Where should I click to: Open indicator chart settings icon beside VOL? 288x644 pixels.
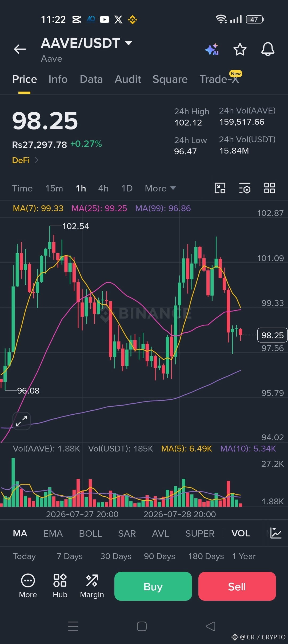point(276,533)
